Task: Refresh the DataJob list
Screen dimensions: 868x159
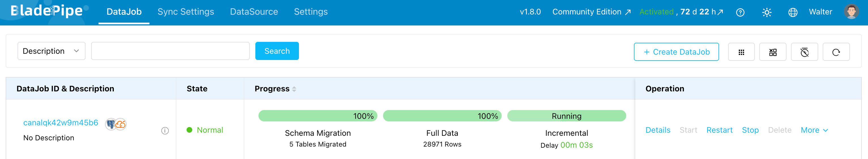Action: [836, 52]
